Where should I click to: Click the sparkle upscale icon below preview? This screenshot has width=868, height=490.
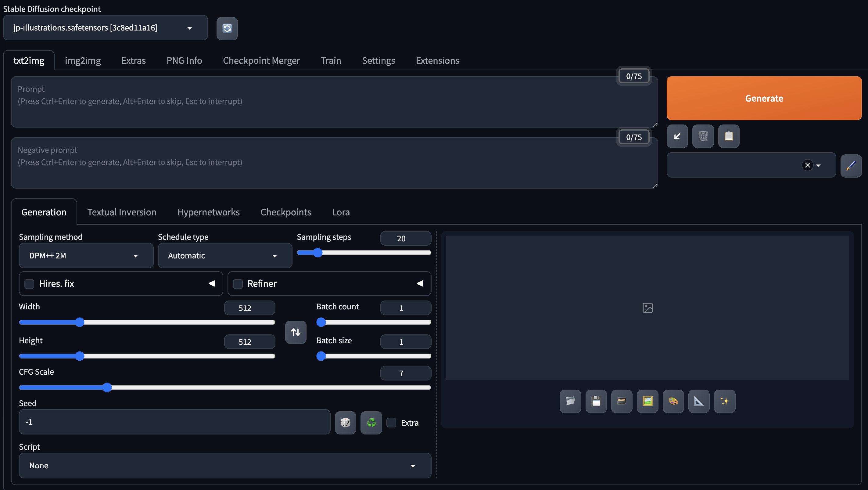pos(724,401)
